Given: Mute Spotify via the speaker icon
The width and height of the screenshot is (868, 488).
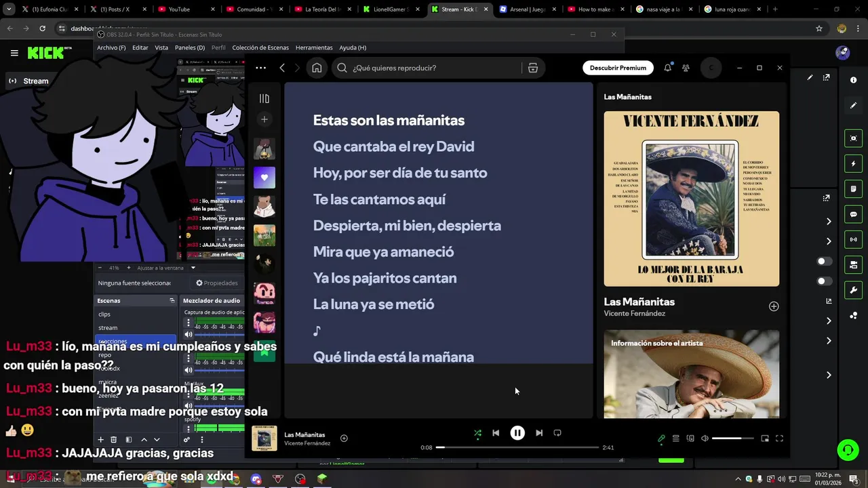Looking at the screenshot, I should [x=705, y=439].
